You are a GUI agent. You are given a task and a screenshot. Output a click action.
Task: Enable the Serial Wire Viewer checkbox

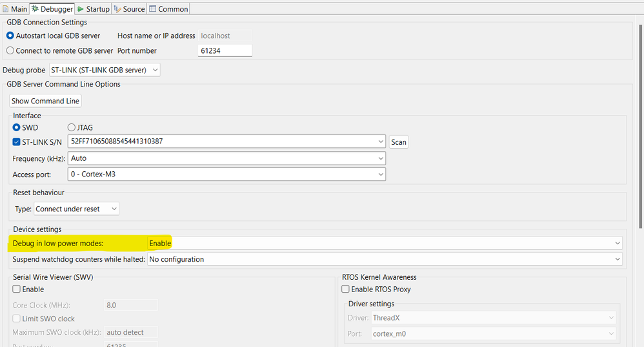[17, 289]
